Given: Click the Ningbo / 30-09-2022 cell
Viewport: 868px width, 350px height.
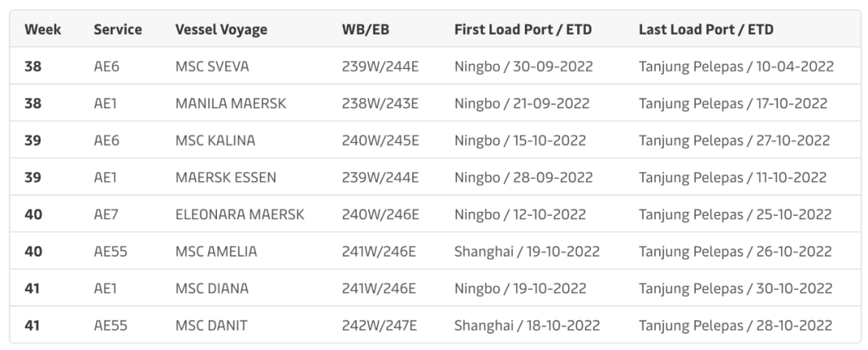Looking at the screenshot, I should (523, 67).
